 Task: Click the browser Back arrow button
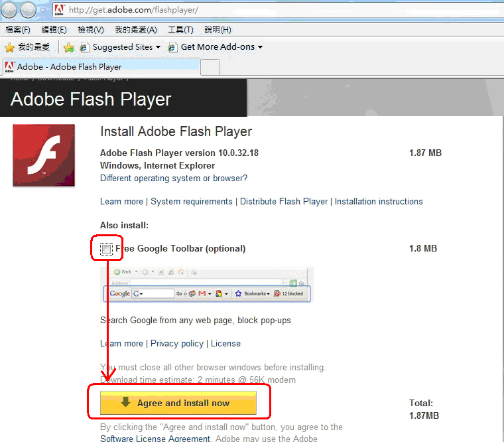[x=9, y=10]
